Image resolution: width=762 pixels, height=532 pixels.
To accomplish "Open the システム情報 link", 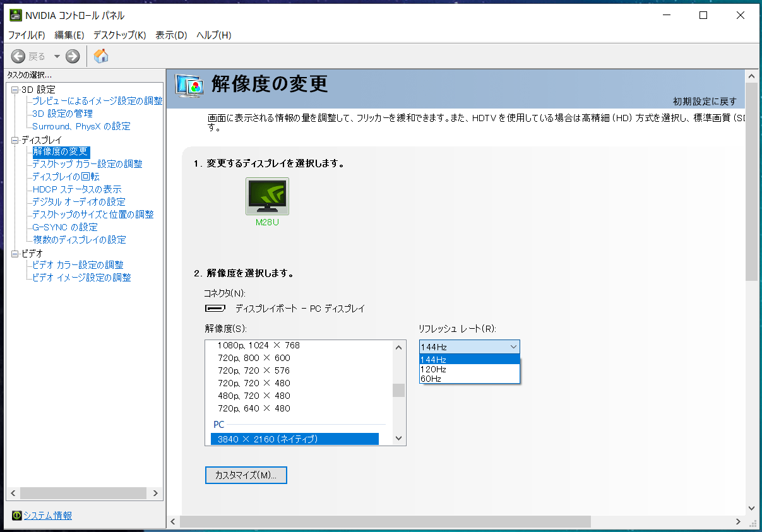I will pos(47,516).
